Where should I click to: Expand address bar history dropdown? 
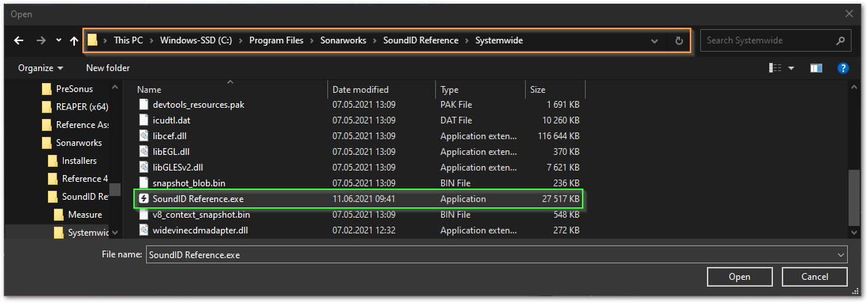tap(655, 40)
